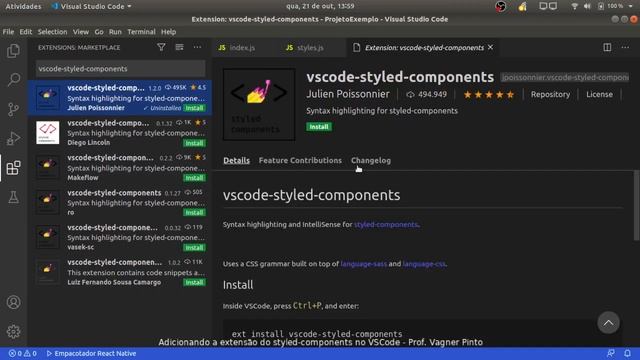Image resolution: width=640 pixels, height=360 pixels.
Task: Open the Terminal menu
Action: tap(141, 32)
